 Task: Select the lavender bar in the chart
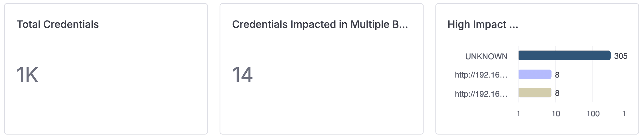[x=535, y=74]
